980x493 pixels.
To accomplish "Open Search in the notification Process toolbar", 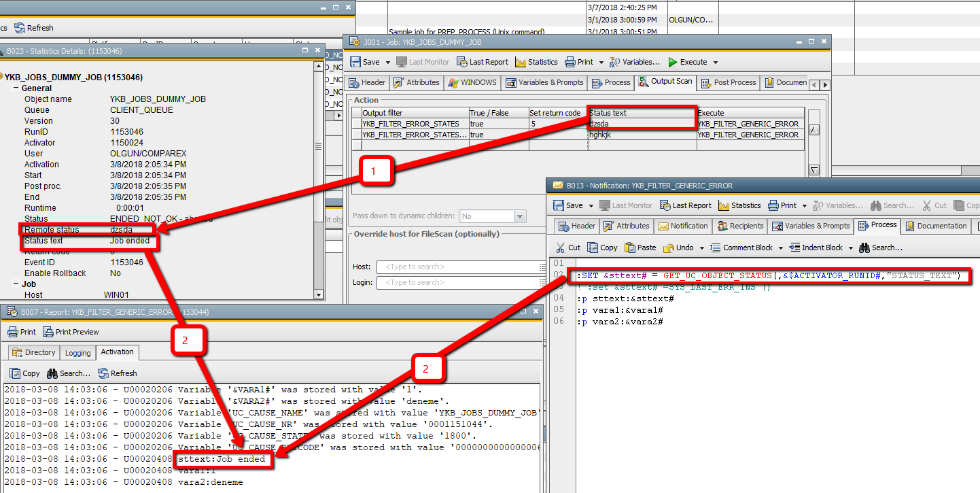I will [x=880, y=247].
